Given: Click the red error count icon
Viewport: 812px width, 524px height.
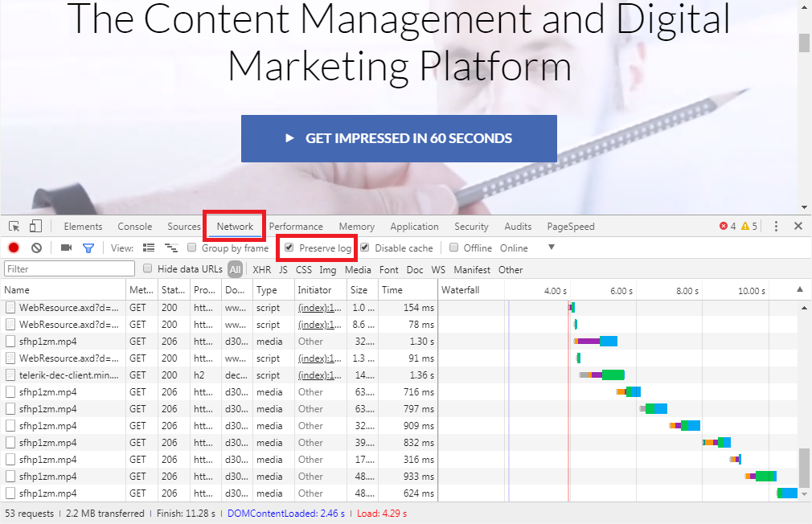Looking at the screenshot, I should pyautogui.click(x=724, y=226).
